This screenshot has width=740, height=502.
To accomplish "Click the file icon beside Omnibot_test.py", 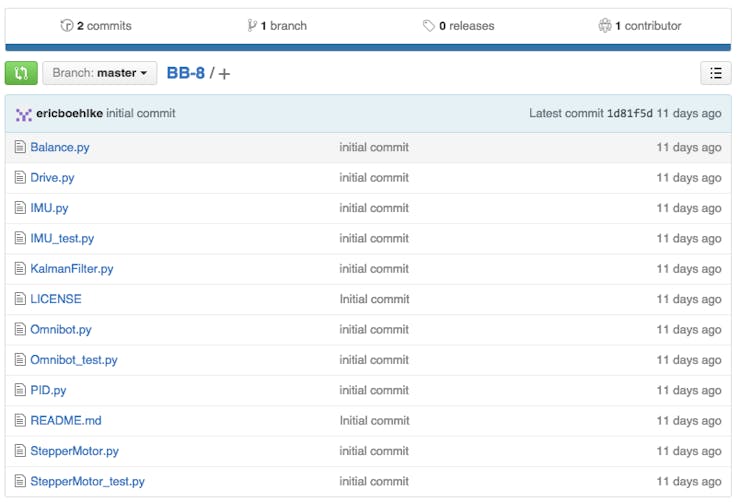I will pos(20,360).
